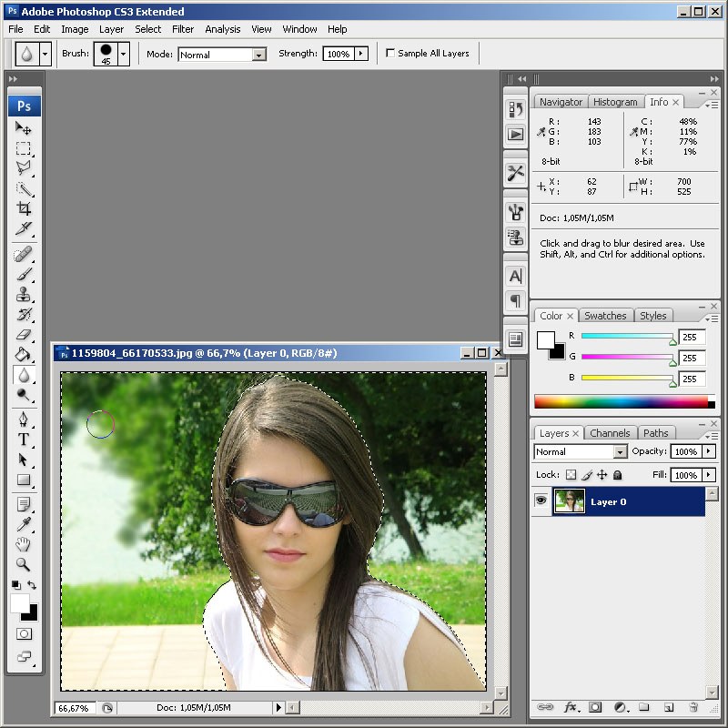The height and width of the screenshot is (728, 728).
Task: Open the tool preset picker dropdown
Action: pos(45,54)
